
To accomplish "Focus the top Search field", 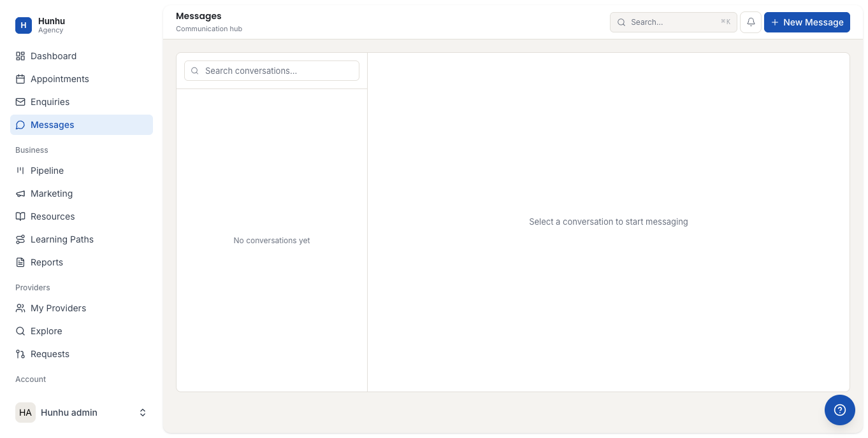I will (x=674, y=22).
